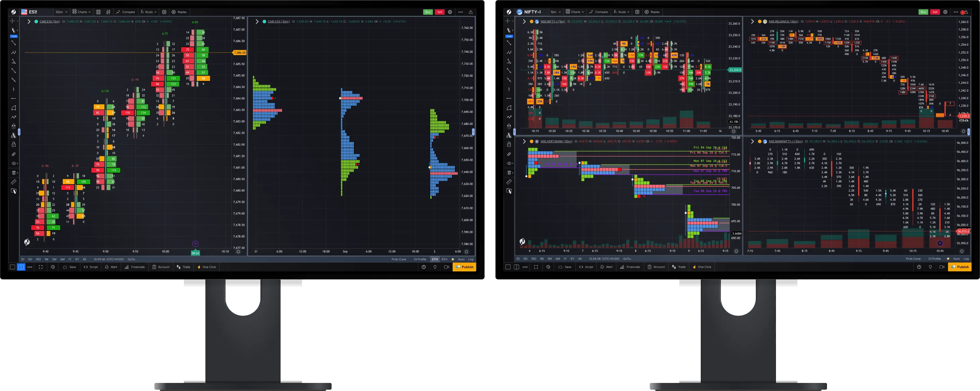Image resolution: width=980 pixels, height=391 pixels.
Task: Click the video camera icon on the ES1! bottom bar
Action: pos(446,267)
